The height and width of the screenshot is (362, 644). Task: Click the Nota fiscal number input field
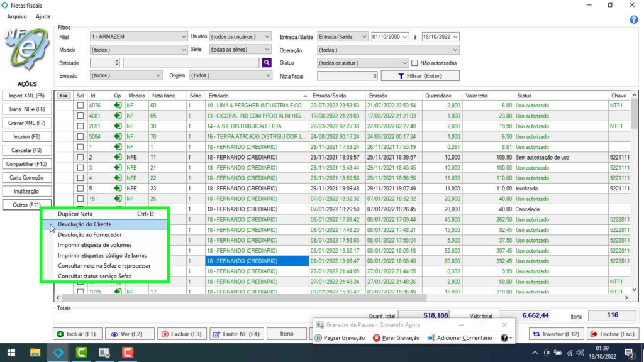pyautogui.click(x=347, y=76)
